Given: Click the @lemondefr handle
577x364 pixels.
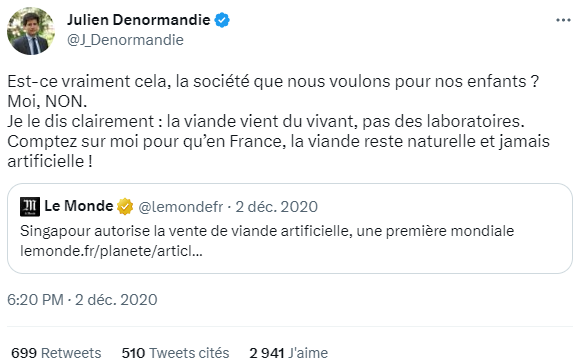Looking at the screenshot, I should [x=181, y=207].
